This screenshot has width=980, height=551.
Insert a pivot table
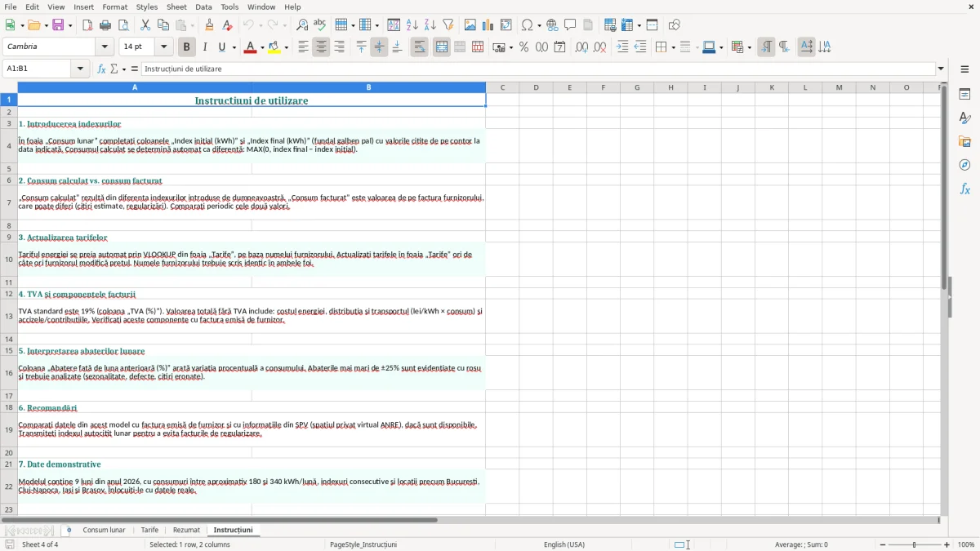coord(506,25)
